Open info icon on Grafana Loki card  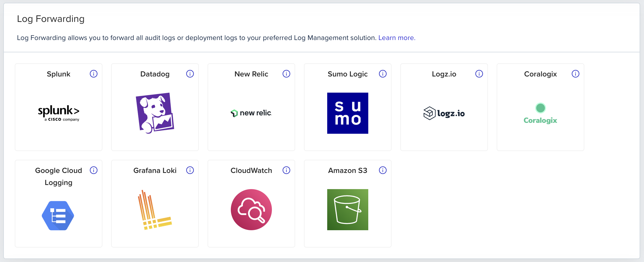pos(190,170)
